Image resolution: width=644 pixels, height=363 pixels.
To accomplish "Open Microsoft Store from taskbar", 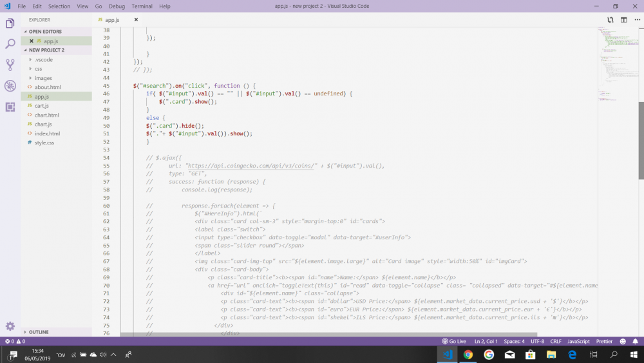I will [x=530, y=355].
